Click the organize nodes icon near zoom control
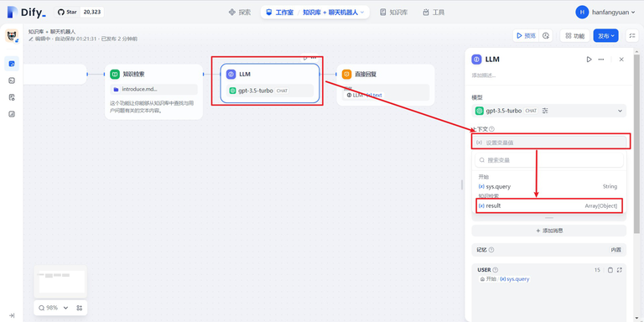The image size is (644, 322). (x=80, y=308)
